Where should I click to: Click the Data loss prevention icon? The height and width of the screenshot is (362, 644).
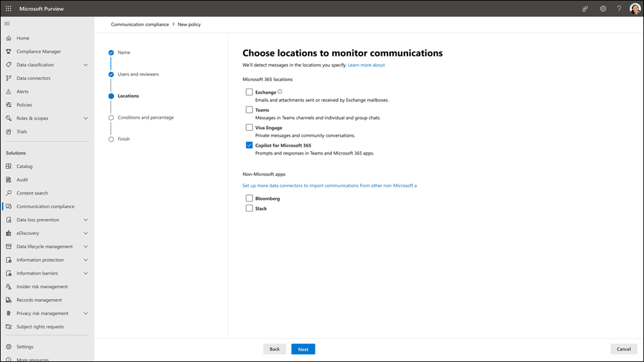(x=8, y=220)
